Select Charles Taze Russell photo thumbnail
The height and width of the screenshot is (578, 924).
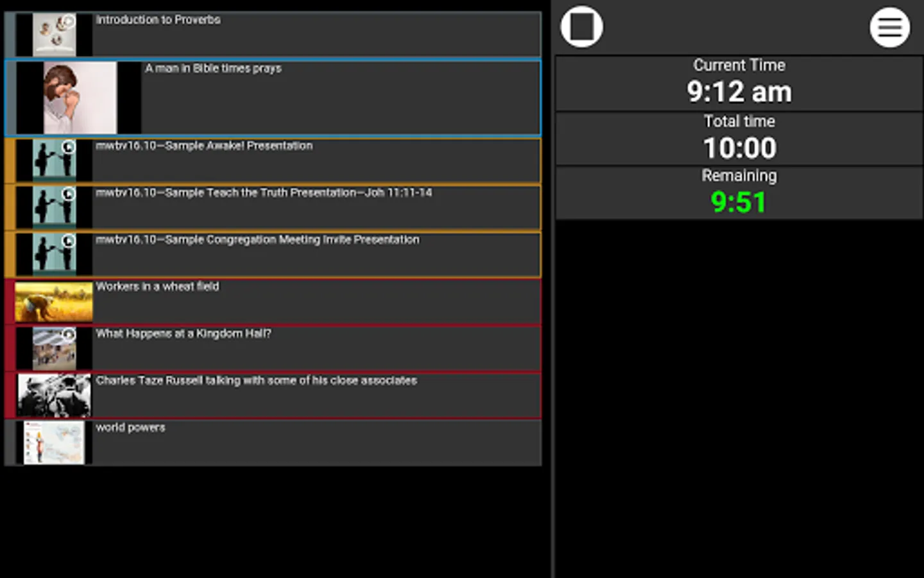click(55, 396)
